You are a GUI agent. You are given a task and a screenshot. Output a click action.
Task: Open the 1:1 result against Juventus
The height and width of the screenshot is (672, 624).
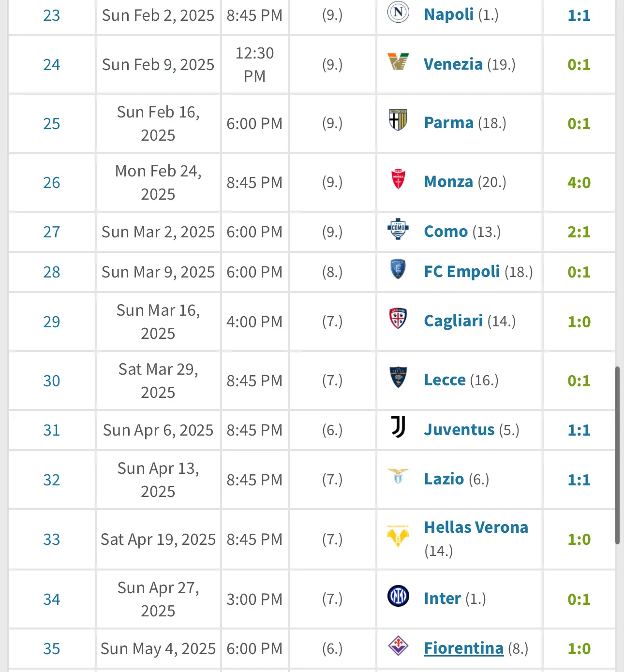point(579,430)
